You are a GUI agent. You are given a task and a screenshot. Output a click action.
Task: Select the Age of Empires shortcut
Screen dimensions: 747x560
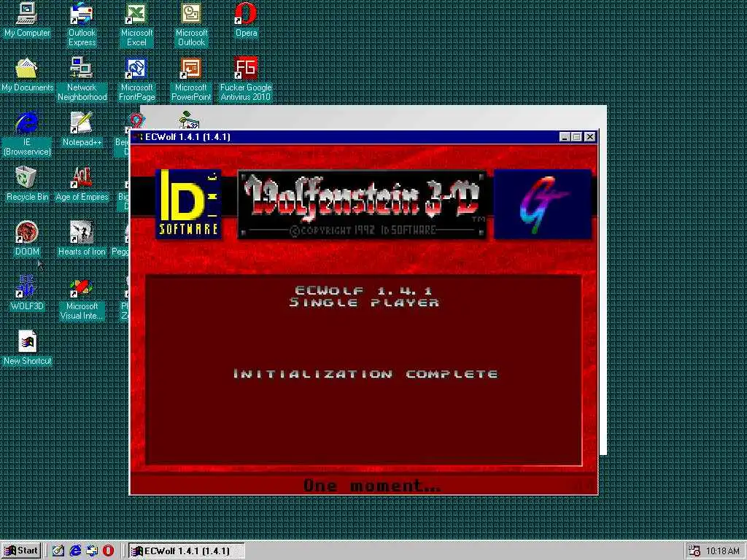(x=82, y=184)
